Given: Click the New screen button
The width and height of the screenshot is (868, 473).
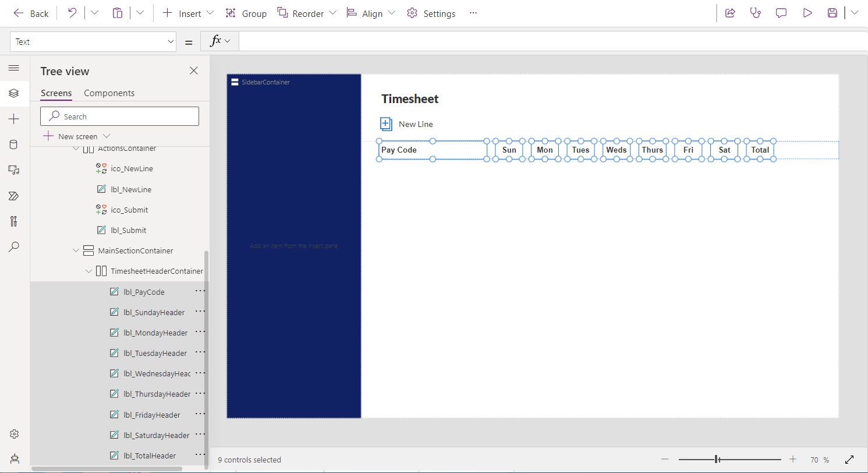Looking at the screenshot, I should (x=71, y=136).
